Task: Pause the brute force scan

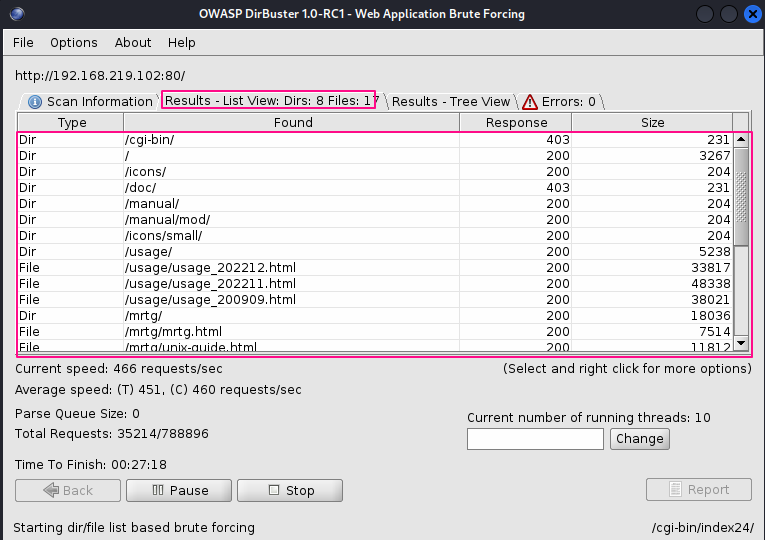Action: pyautogui.click(x=180, y=490)
